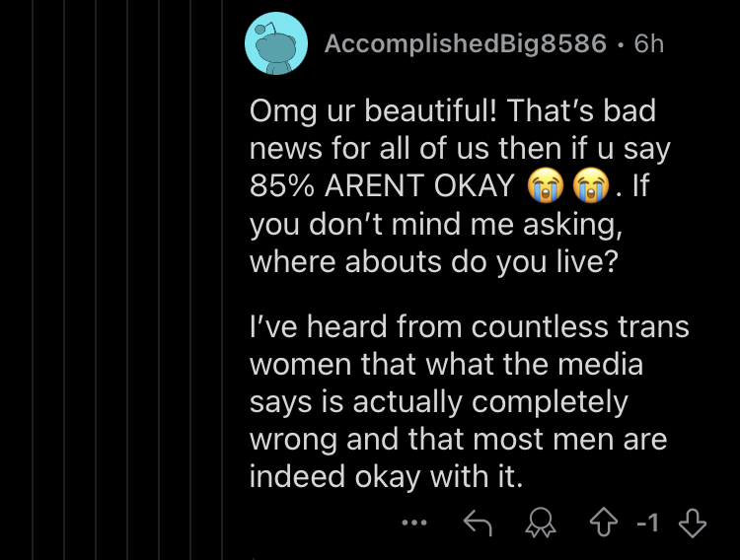Click the 6h comment timestamp
This screenshot has width=740, height=560.
pos(649,44)
